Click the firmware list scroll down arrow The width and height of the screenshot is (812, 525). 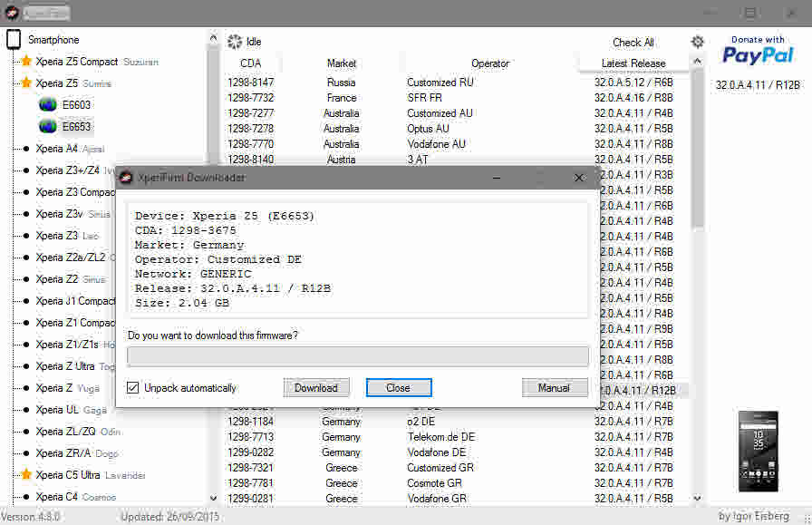point(698,498)
